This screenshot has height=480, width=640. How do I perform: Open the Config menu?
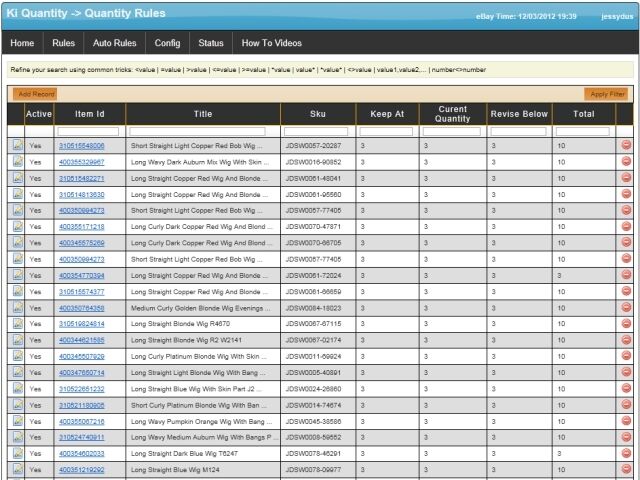167,44
